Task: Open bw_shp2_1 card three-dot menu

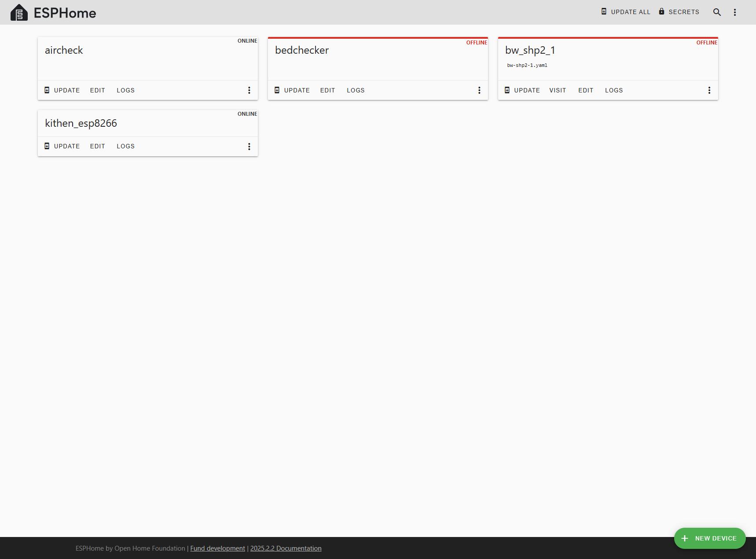Action: 709,90
